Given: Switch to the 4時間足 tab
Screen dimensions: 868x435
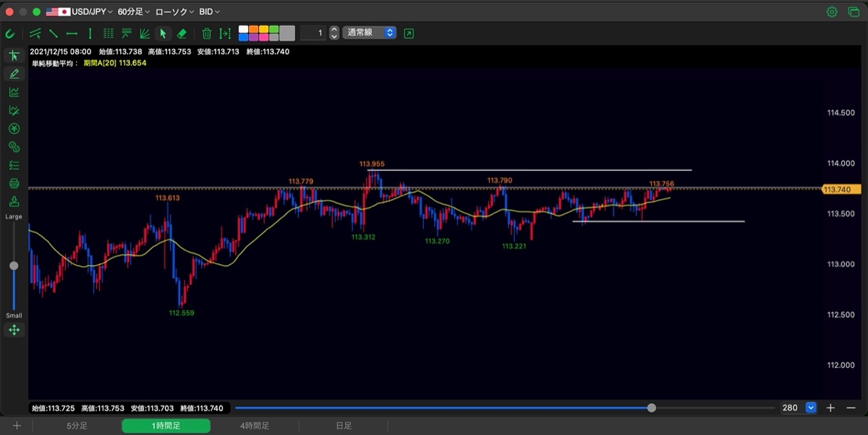Looking at the screenshot, I should [x=255, y=426].
